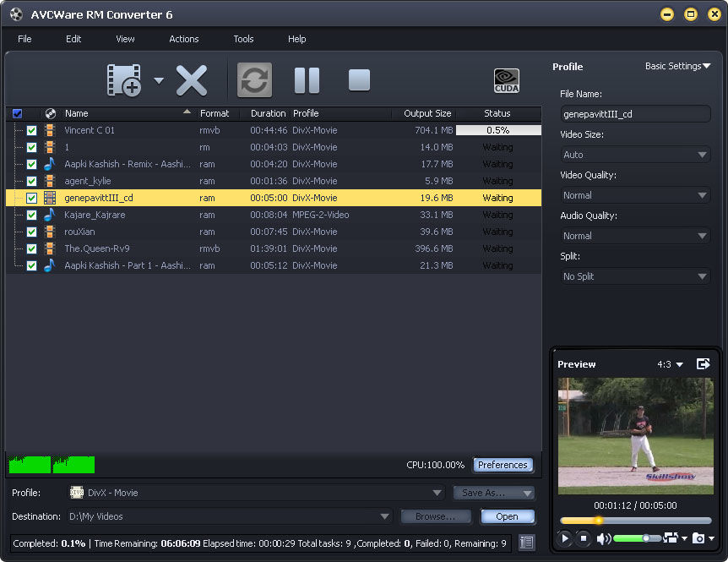Screen dimensions: 728x562
Task: Open the DivX - Movie profile dropdown
Action: coord(256,493)
